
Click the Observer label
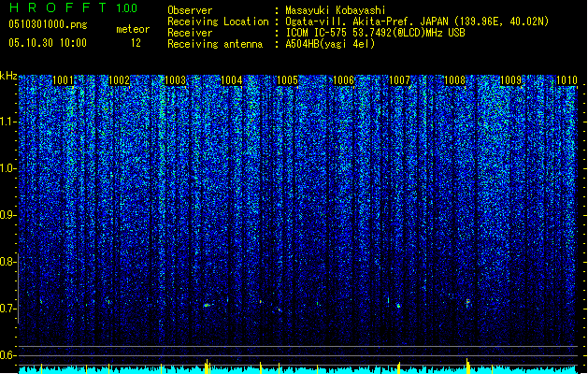(x=190, y=10)
